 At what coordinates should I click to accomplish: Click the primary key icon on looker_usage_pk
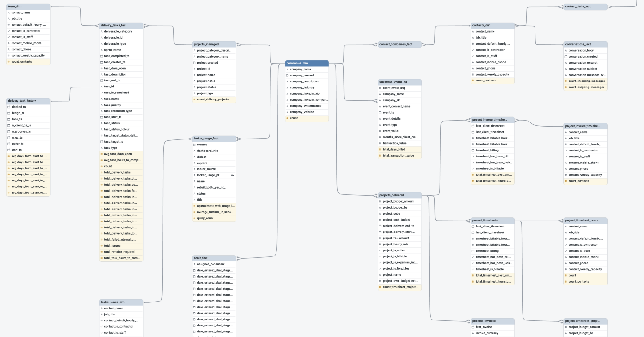click(x=232, y=175)
